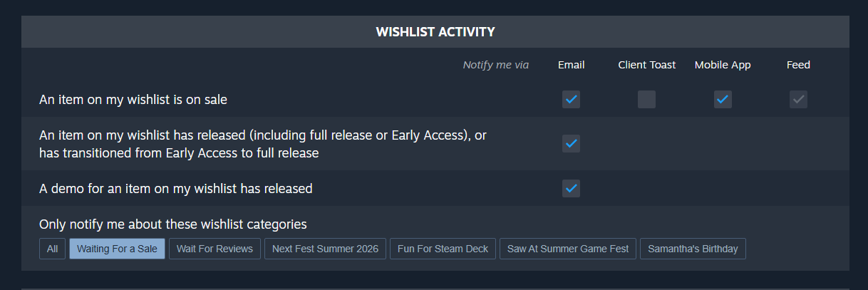Enable Client Toast for wishlist sale notifications

(646, 100)
